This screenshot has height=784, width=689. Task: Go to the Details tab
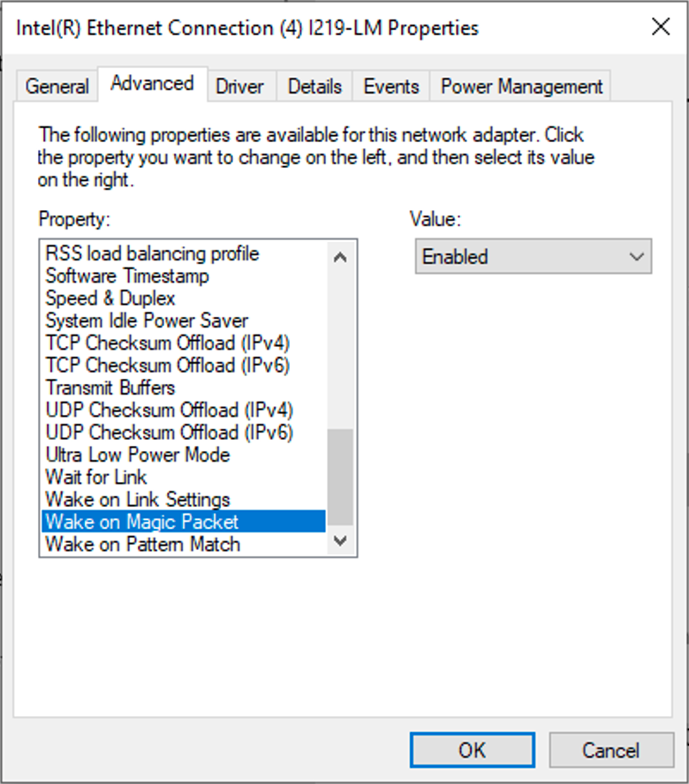pos(314,86)
